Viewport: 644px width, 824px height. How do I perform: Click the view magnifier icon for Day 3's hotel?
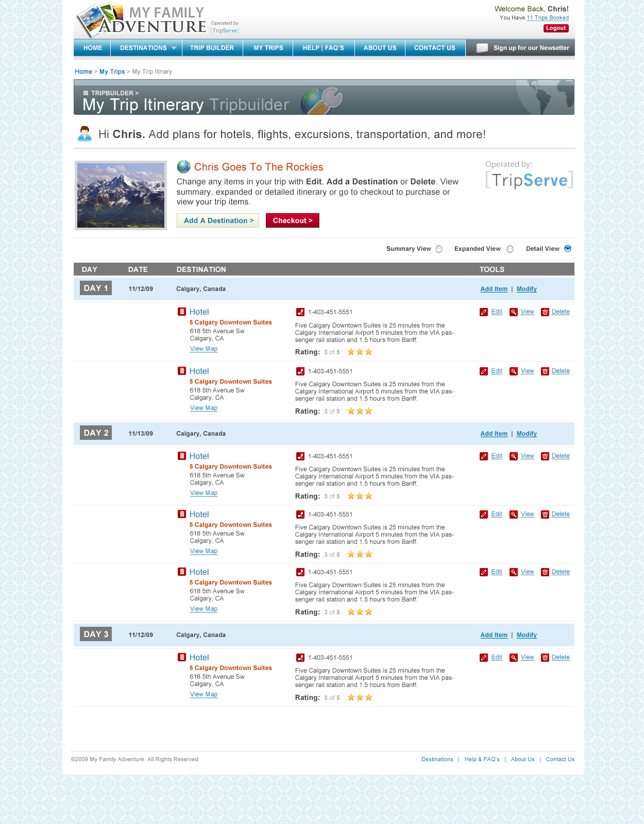coord(514,658)
